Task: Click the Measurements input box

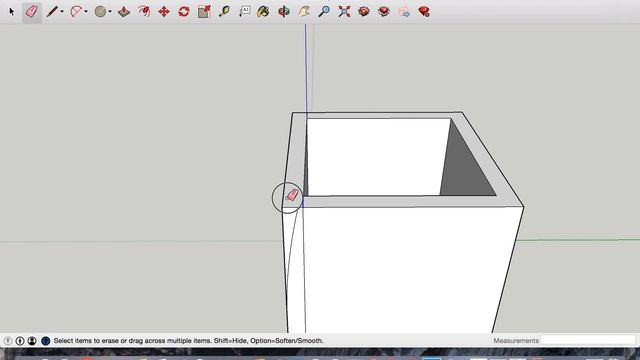Action: tap(588, 340)
